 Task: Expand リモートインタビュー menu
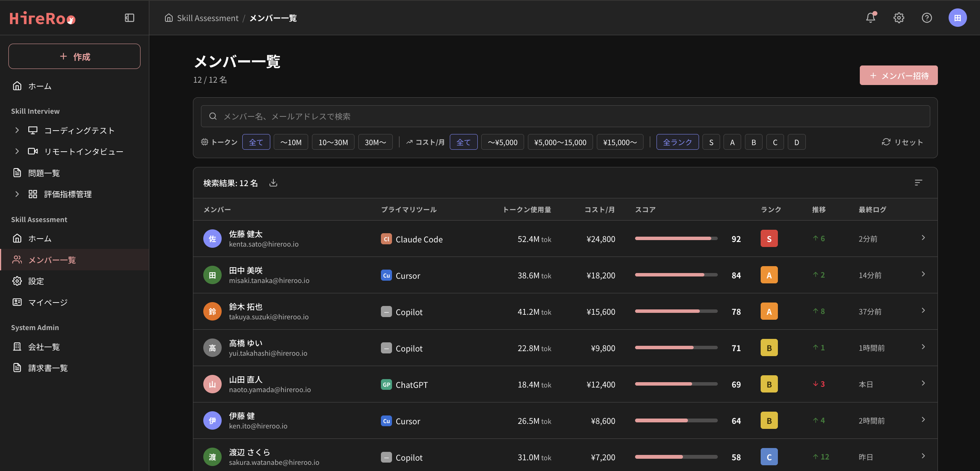(x=17, y=151)
